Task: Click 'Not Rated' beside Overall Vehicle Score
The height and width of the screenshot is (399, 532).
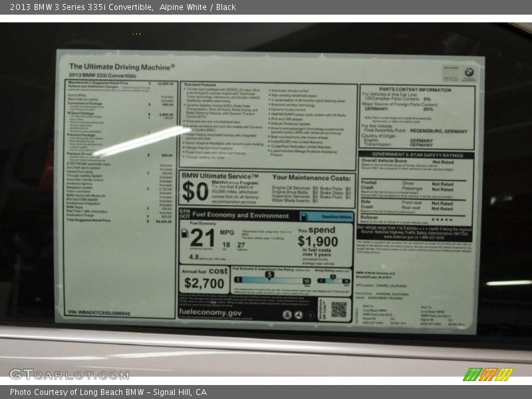Action: click(x=443, y=162)
